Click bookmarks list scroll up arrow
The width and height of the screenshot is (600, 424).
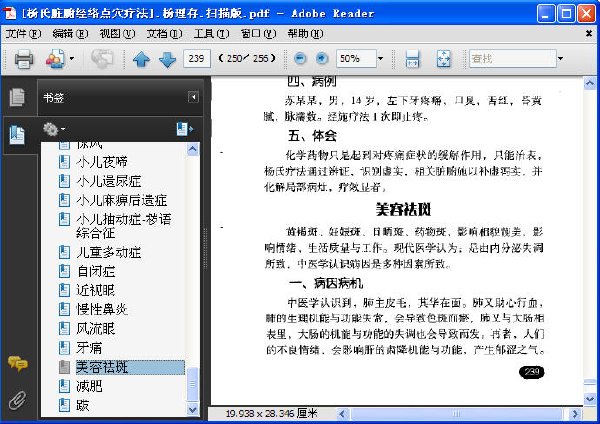[x=193, y=149]
